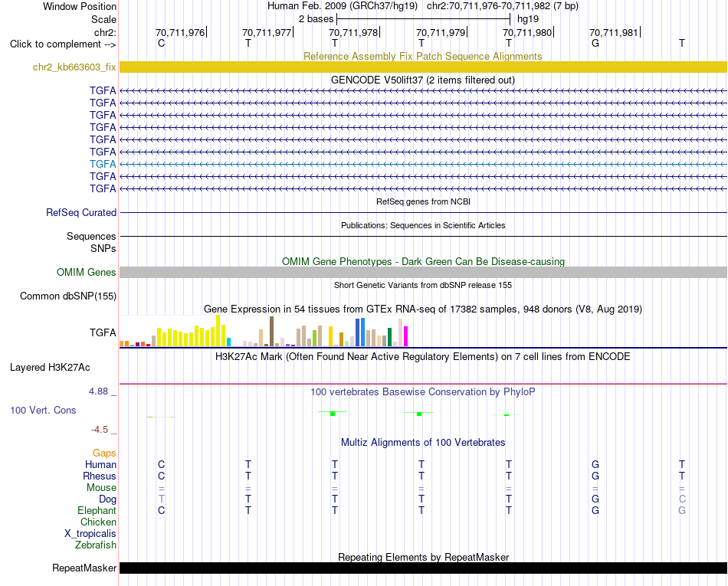Click the Zebrafish alignment row label
728x586 pixels.
[96, 545]
